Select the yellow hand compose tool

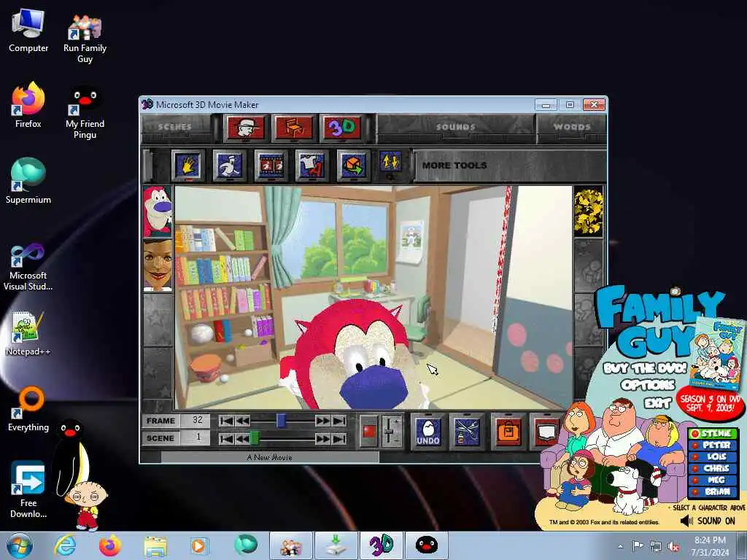[187, 166]
